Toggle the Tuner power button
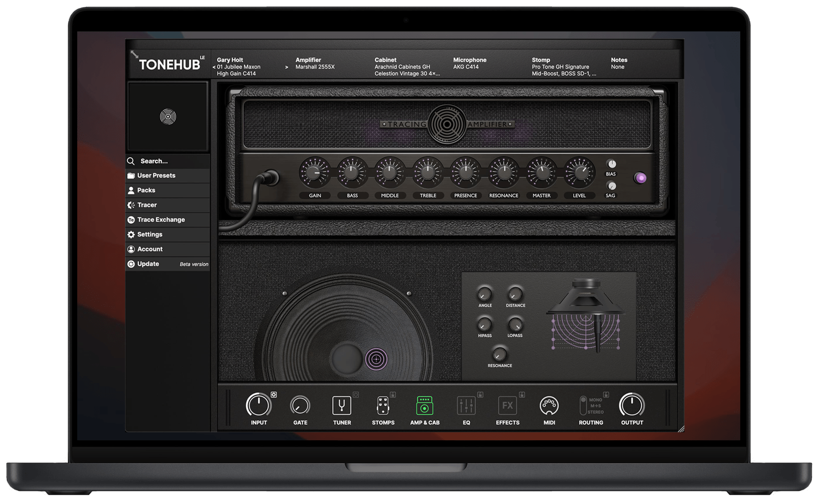818x504 pixels. point(356,394)
